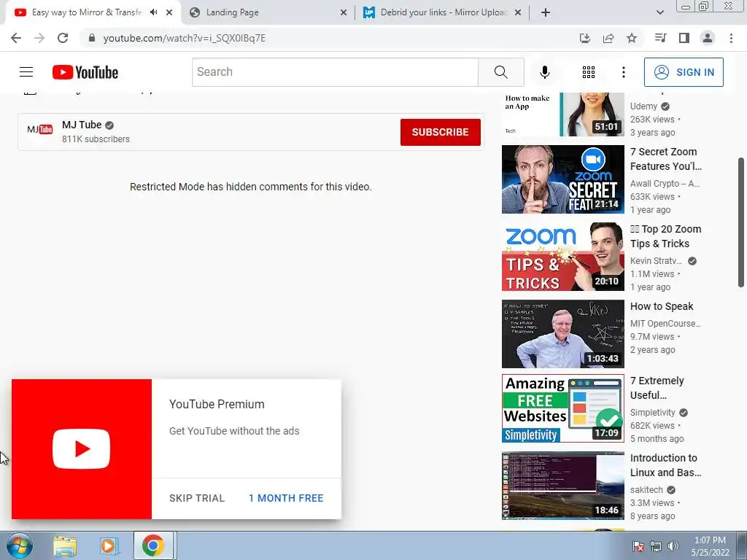Choose 1 MONTH FREE offer
The image size is (747, 560).
286,498
